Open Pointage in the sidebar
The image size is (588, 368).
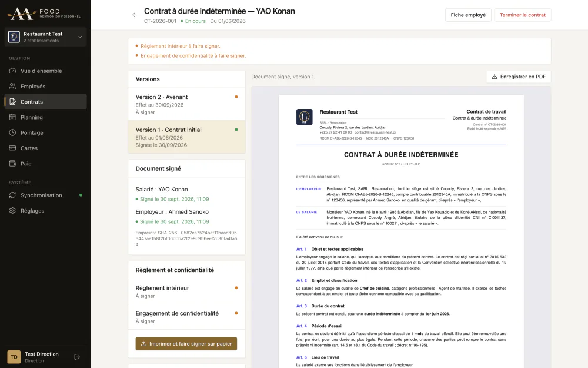point(46,132)
